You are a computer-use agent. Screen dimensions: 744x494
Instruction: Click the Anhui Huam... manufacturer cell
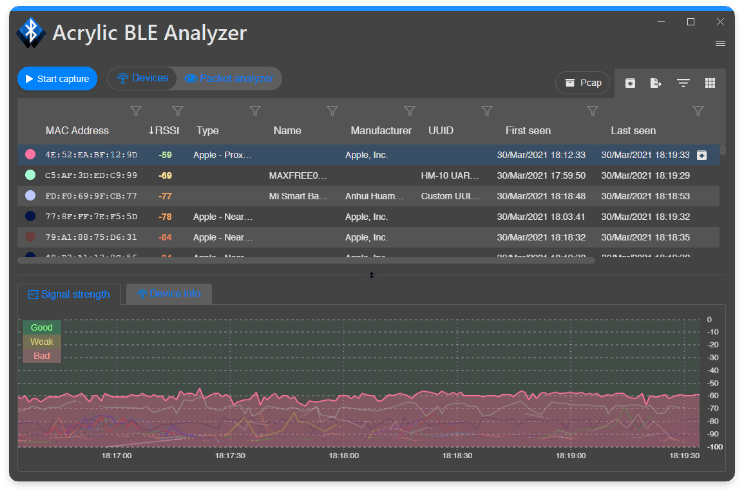point(374,196)
